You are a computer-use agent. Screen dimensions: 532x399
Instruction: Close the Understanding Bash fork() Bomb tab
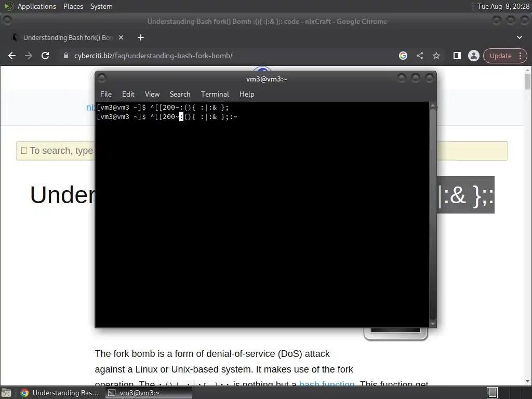121,37
